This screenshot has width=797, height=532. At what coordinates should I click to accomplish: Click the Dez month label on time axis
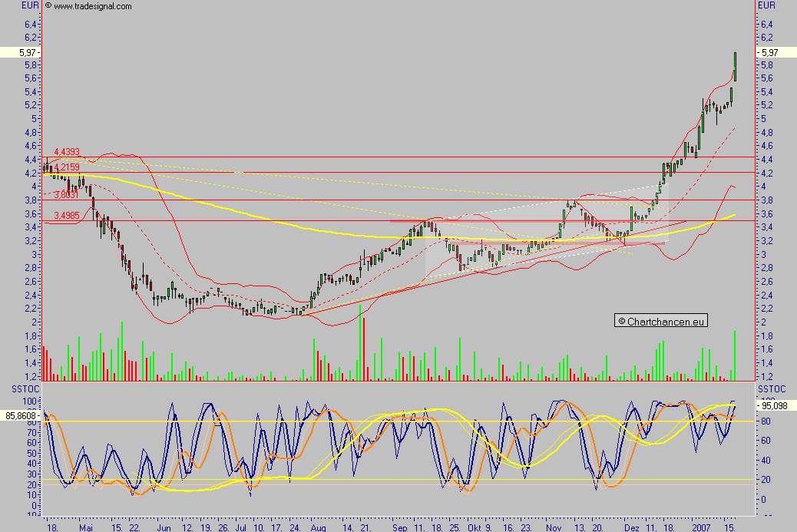[x=632, y=527]
